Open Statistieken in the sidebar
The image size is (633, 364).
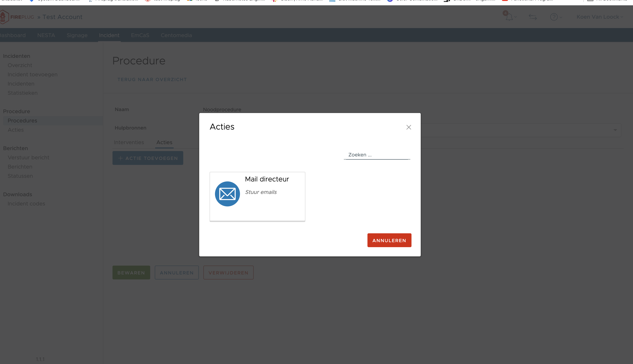(22, 93)
